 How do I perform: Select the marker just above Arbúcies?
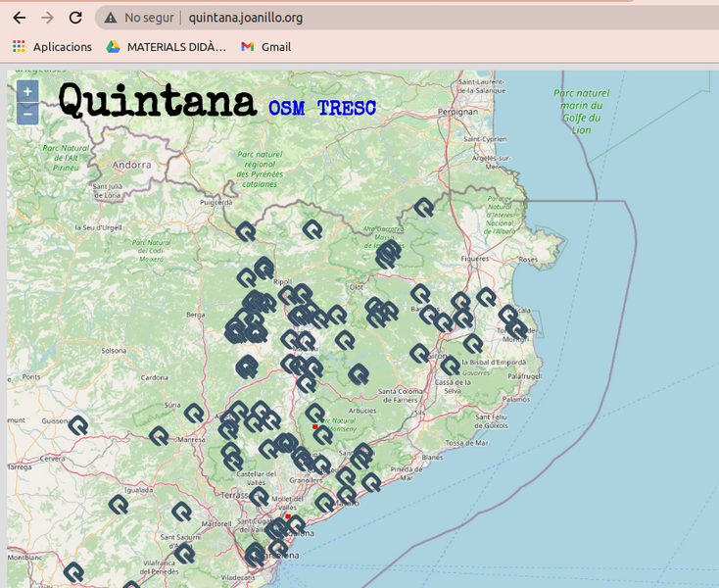(359, 373)
